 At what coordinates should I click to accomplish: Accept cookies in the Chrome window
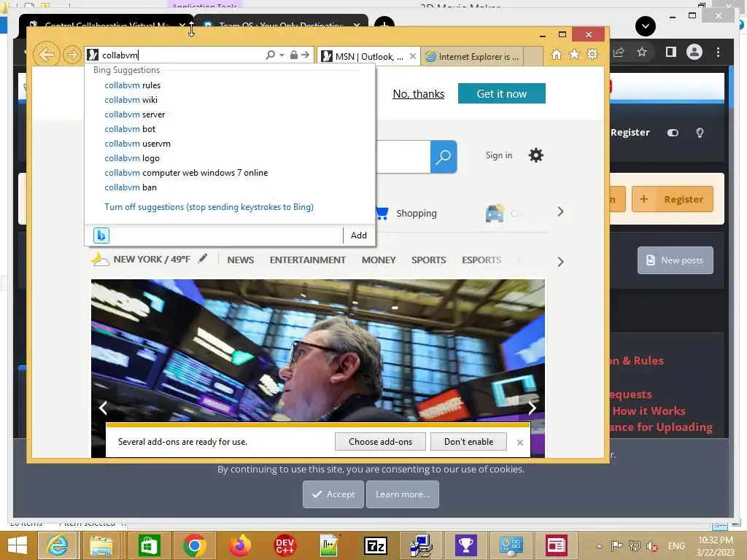(x=333, y=494)
